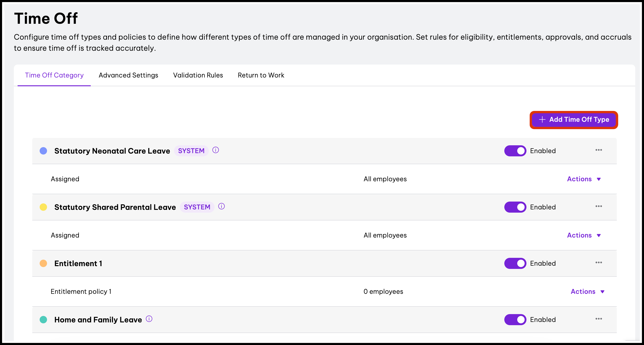
Task: Select the Statutory Neonatal Care Leave title
Action: tap(112, 151)
